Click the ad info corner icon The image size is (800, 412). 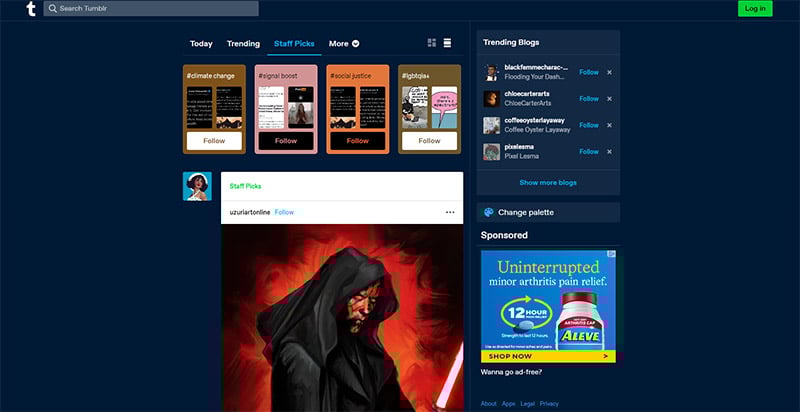pos(611,254)
